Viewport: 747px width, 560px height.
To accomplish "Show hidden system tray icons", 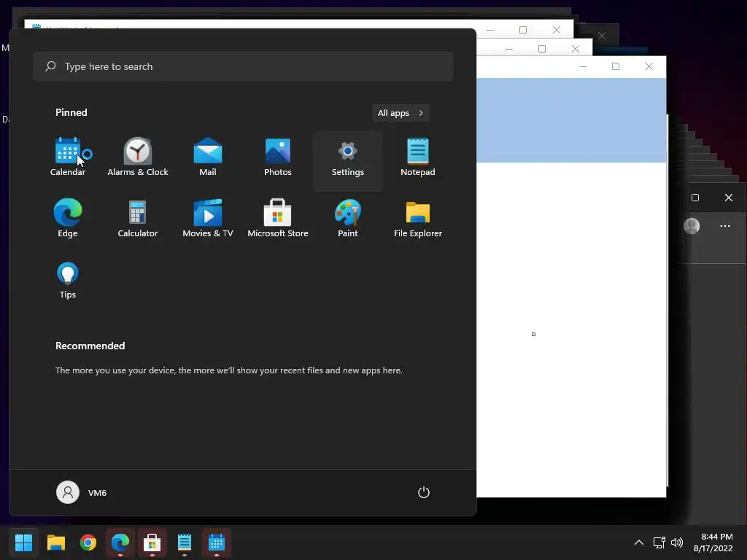I will [639, 542].
